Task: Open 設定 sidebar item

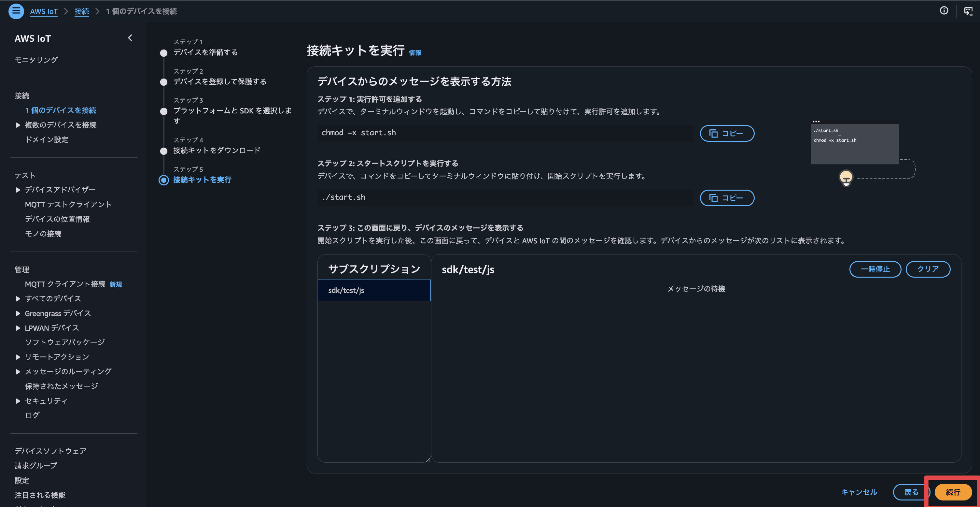Action: [22, 480]
